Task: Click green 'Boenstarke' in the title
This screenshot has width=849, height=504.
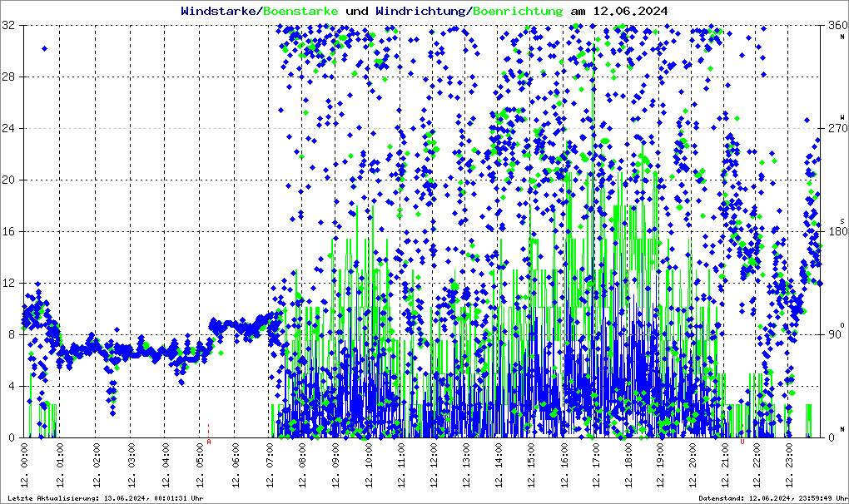Action: coord(300,11)
